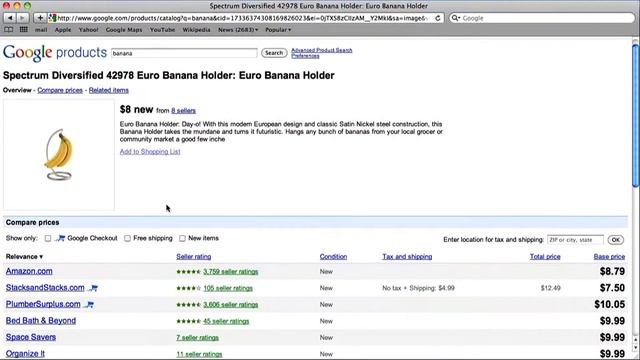The height and width of the screenshot is (360, 640).
Task: Open the Organize It seller link
Action: [25, 353]
